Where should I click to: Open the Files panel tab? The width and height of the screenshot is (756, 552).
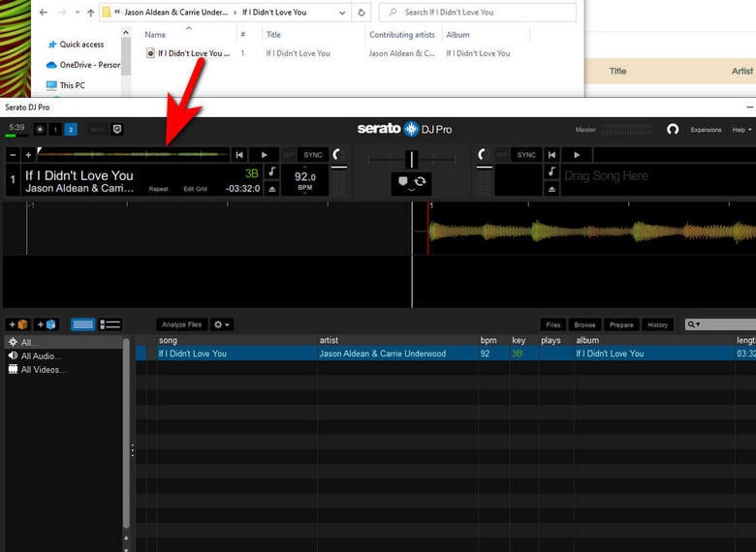(x=553, y=324)
